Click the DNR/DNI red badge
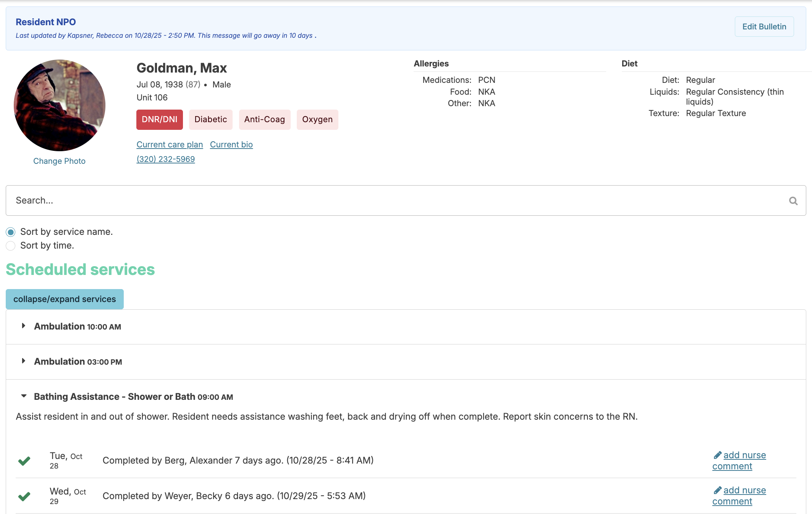 pos(159,120)
